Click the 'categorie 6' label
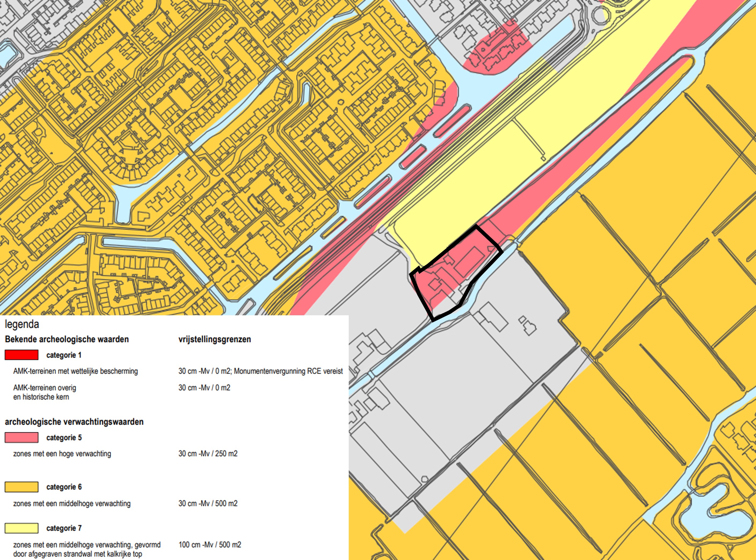Image resolution: width=756 pixels, height=560 pixels. (64, 487)
